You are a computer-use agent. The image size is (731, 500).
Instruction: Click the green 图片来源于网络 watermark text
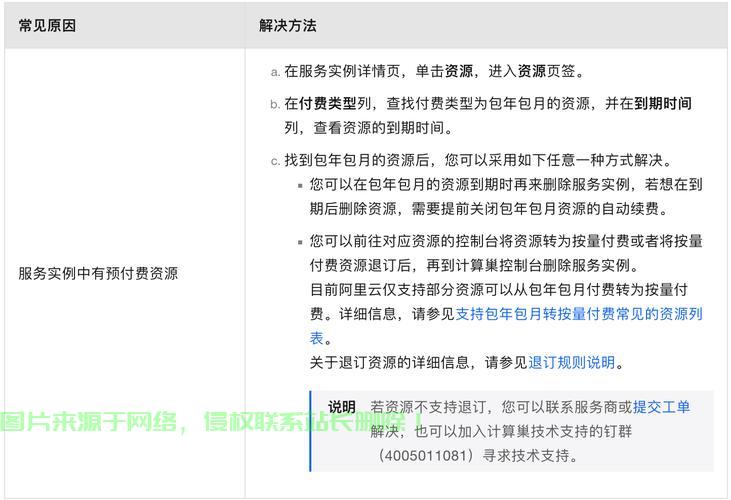coord(90,422)
